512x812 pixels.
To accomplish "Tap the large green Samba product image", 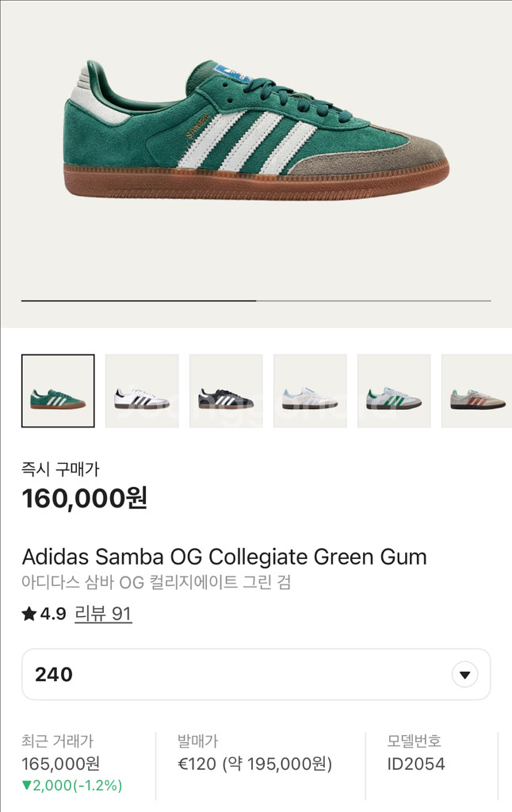I will (255, 131).
